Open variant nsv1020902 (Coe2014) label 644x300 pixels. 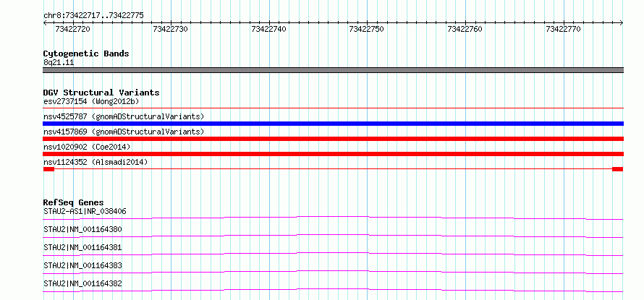tap(87, 147)
